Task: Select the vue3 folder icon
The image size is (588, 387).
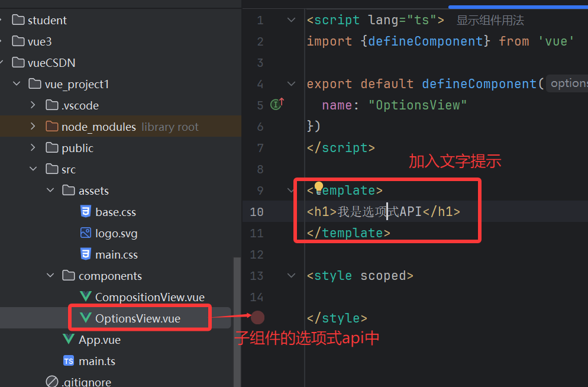Action: tap(18, 41)
